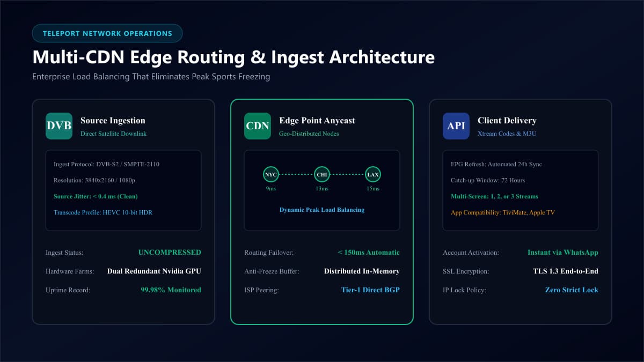Click the Uptime Record label

pos(68,290)
